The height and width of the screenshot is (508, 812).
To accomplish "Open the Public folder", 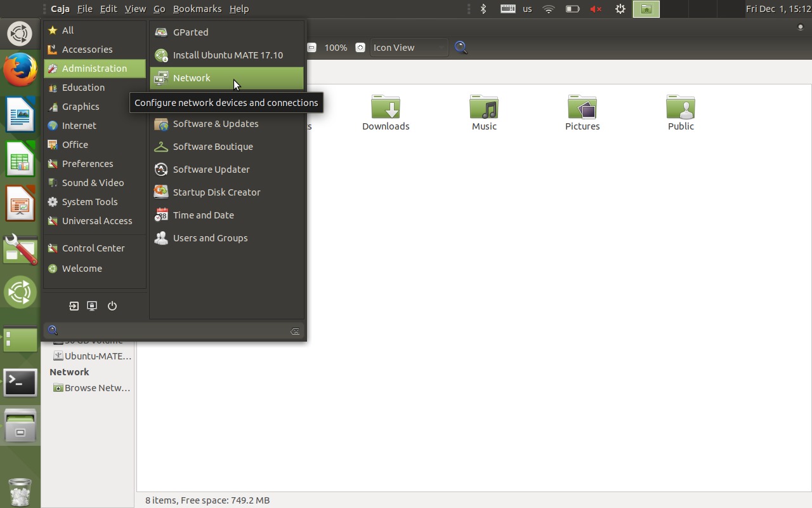I will 681,113.
